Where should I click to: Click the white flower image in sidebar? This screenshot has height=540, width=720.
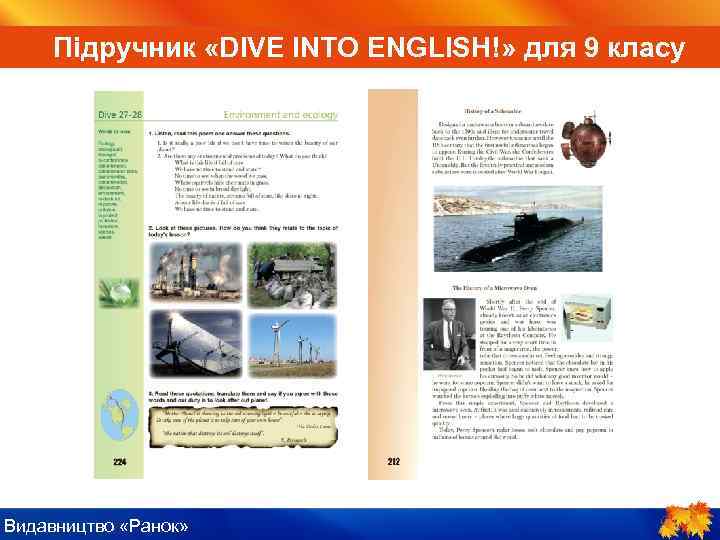click(x=118, y=292)
